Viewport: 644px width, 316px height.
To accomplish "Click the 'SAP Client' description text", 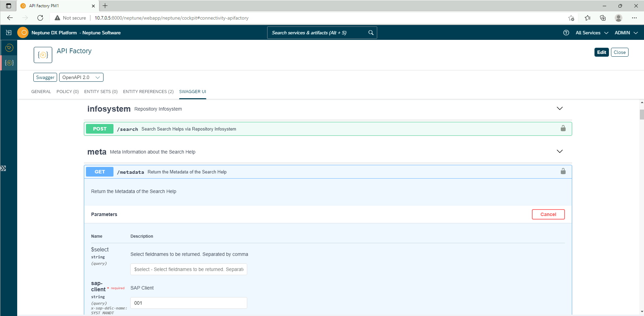I will pos(142,288).
